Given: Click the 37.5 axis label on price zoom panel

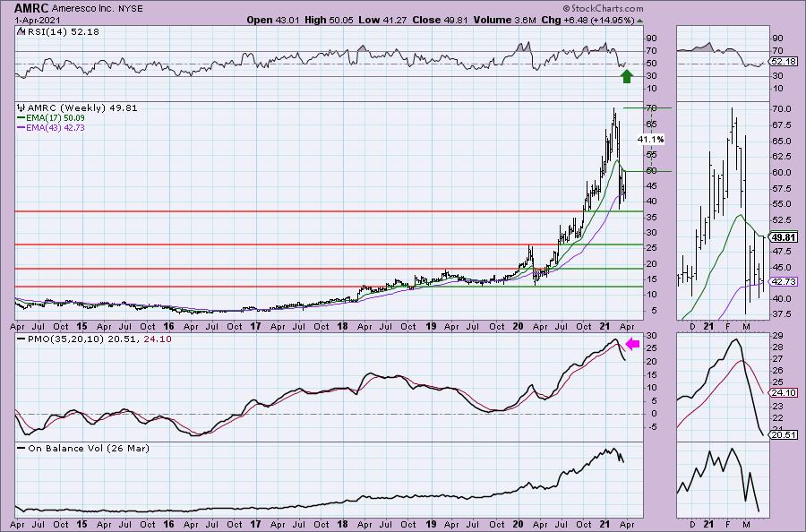Looking at the screenshot, I should click(x=780, y=313).
